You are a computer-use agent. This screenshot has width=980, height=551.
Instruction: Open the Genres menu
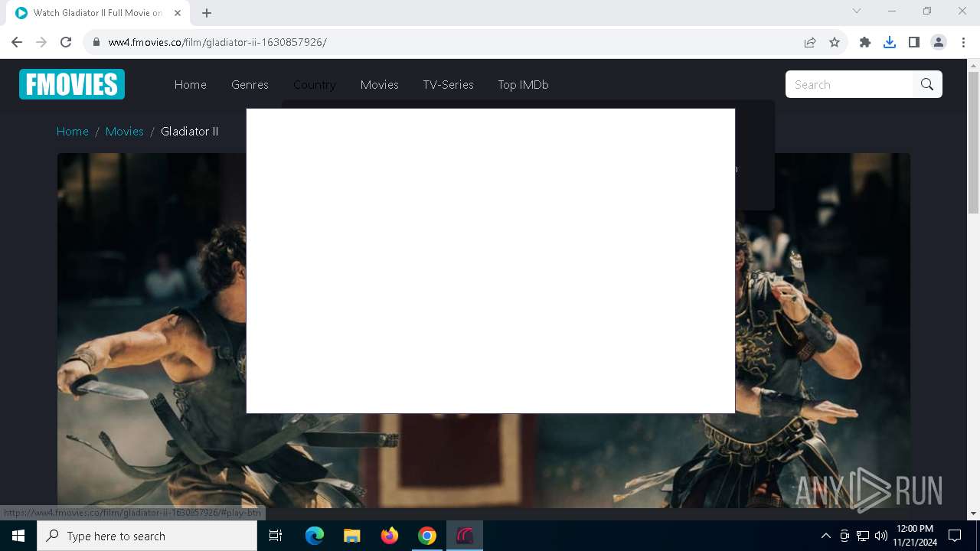250,85
